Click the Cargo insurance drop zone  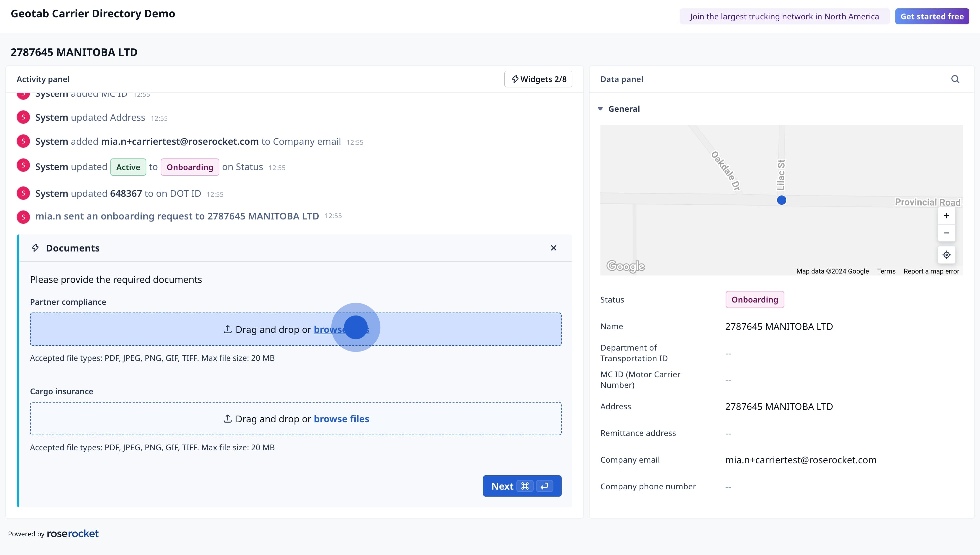296,419
